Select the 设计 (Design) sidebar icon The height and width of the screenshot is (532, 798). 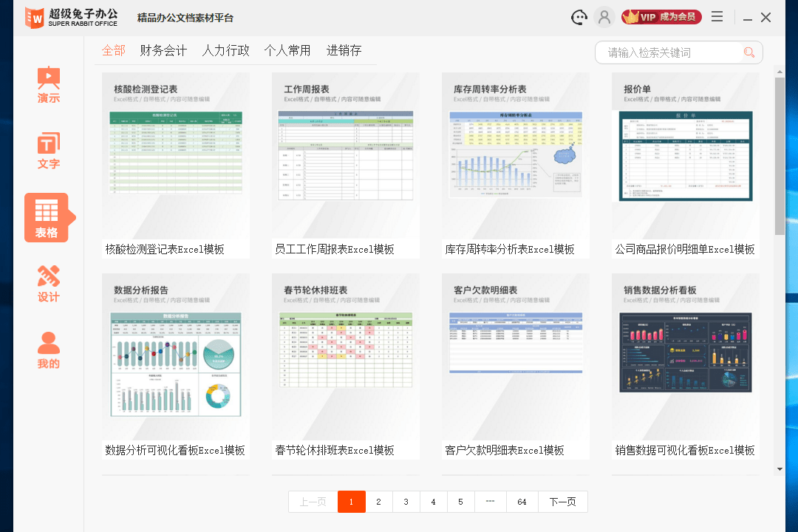pos(49,283)
